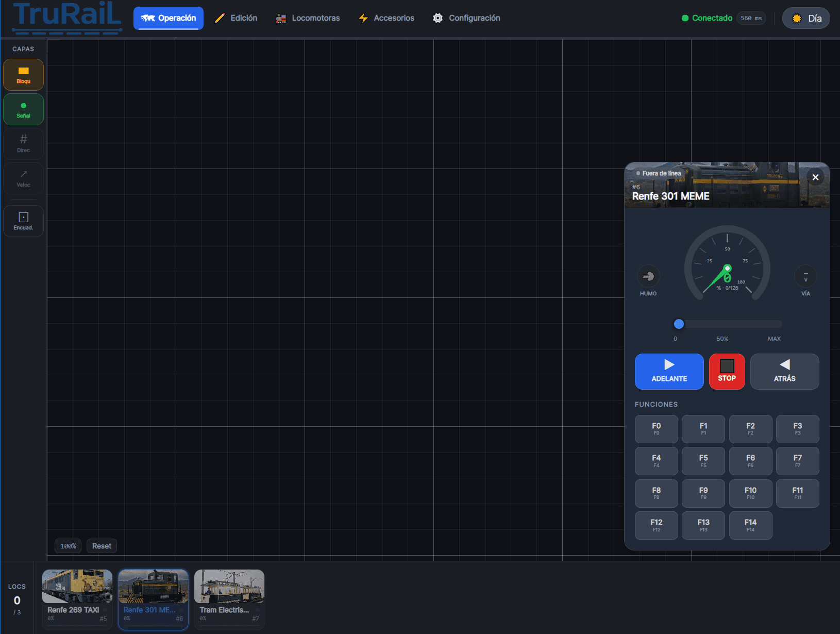Click the 100% zoom indicator
840x634 pixels.
click(68, 546)
